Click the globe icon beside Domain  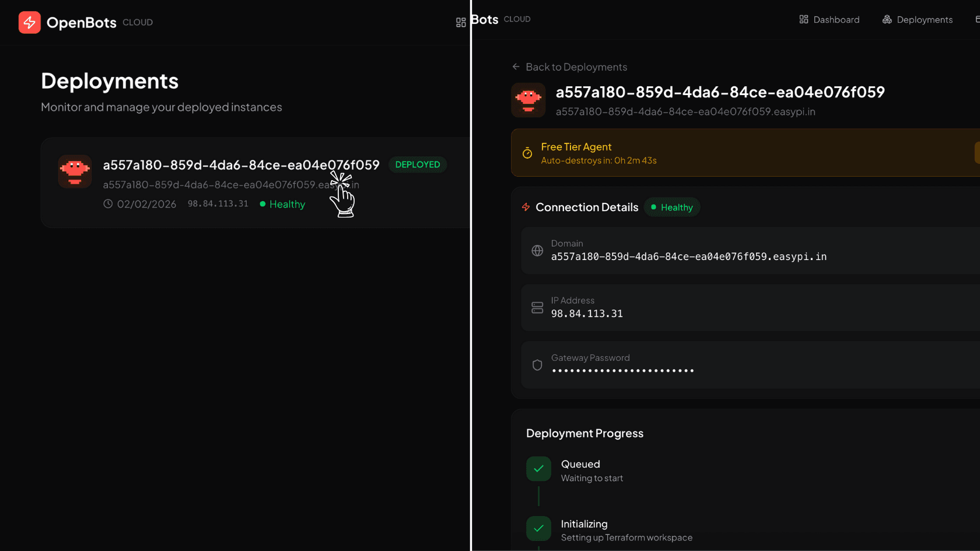[537, 250]
